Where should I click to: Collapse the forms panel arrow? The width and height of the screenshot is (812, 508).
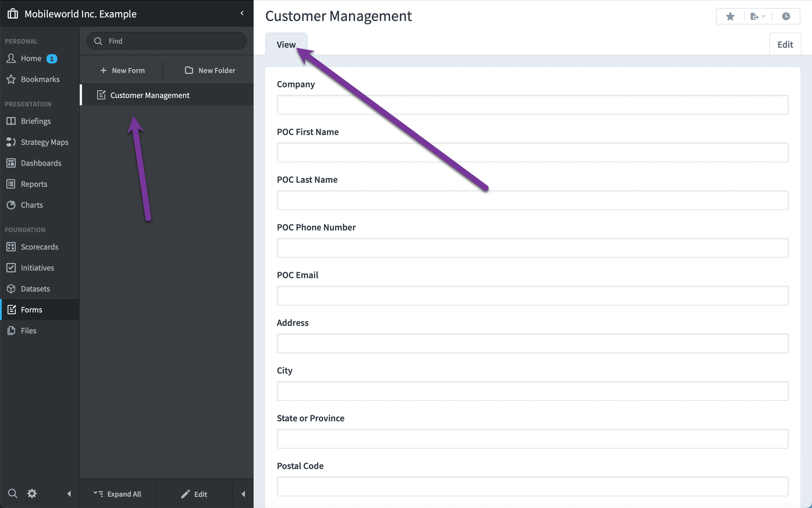[x=243, y=494]
